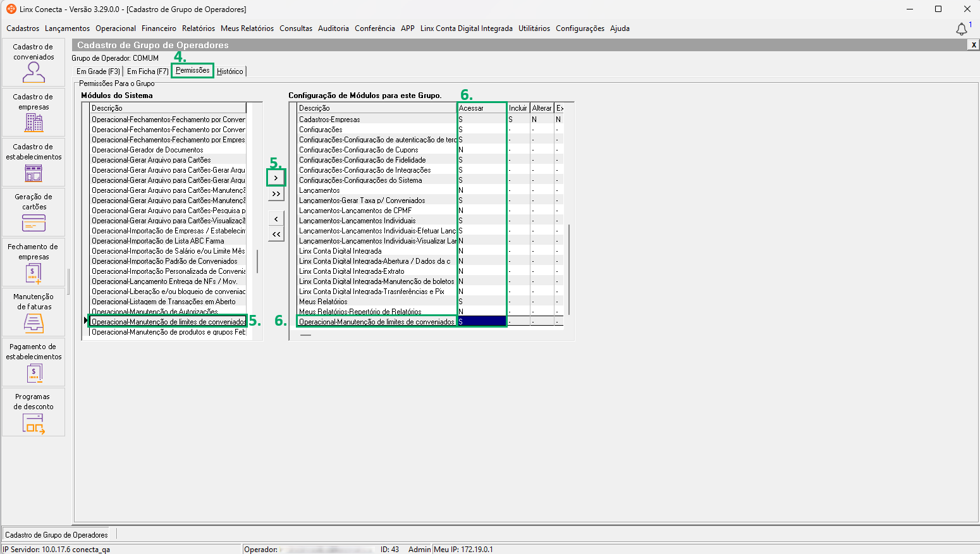Select Cadastros-Empresas row in group modules
Image resolution: width=980 pixels, height=554 pixels.
point(377,120)
